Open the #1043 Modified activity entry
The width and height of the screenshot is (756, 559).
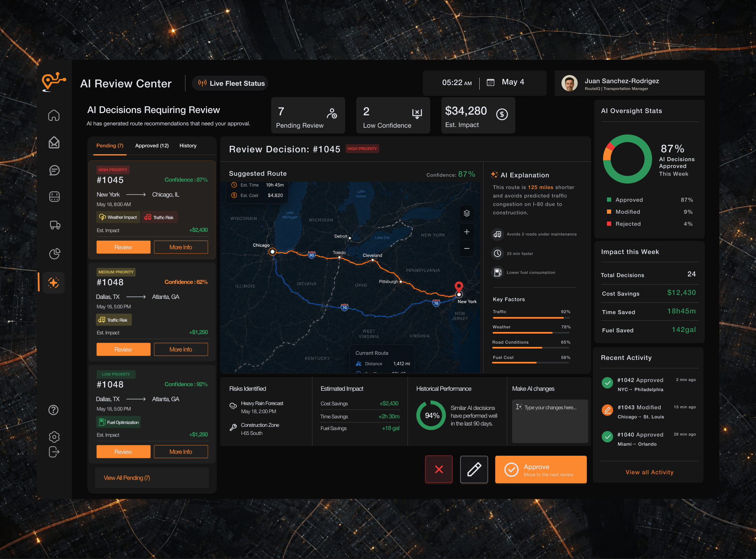click(x=649, y=412)
